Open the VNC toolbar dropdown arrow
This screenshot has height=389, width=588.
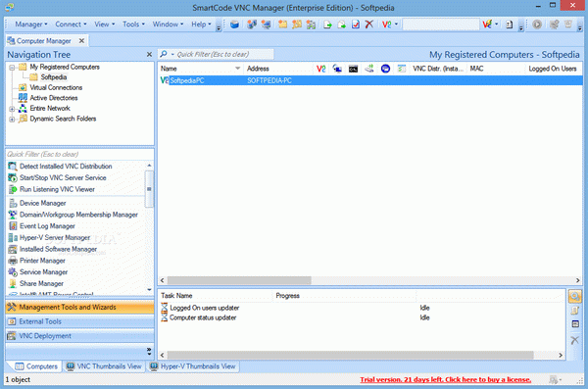[396, 24]
